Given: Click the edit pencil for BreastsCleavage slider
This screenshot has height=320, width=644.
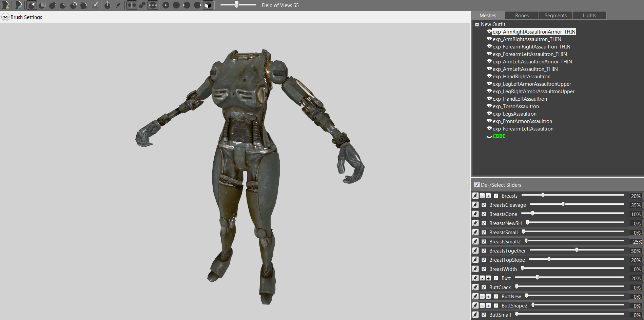Looking at the screenshot, I should pos(475,205).
